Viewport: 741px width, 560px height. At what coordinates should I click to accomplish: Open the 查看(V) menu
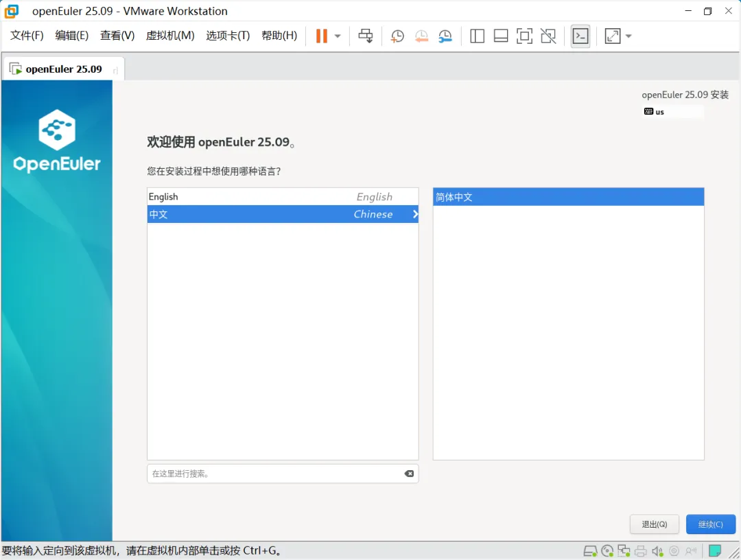pyautogui.click(x=117, y=36)
